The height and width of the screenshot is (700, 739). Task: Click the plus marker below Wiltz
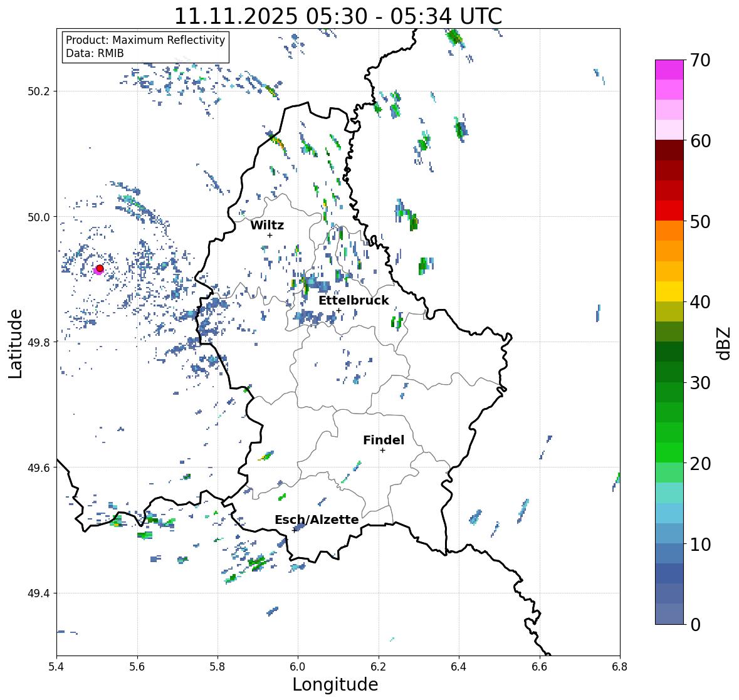pos(270,235)
